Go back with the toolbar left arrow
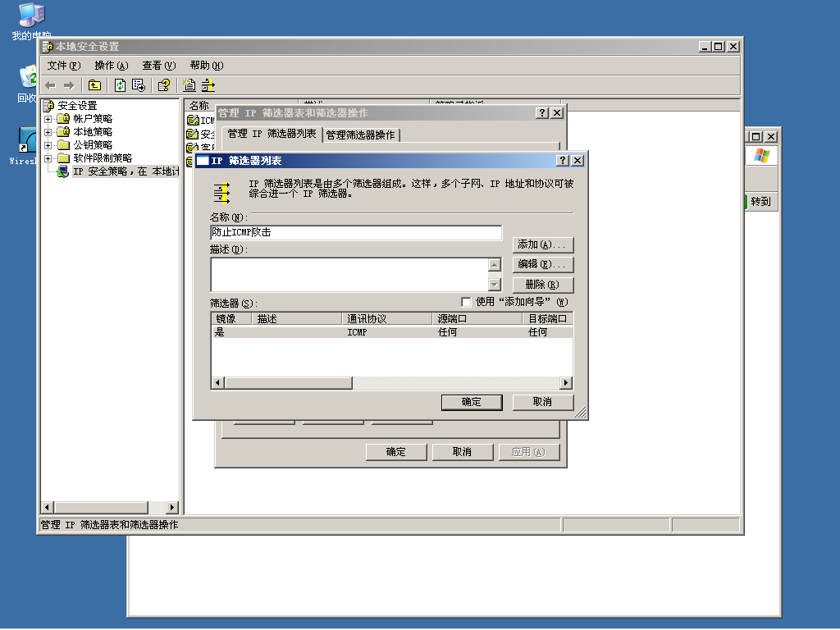840x630 pixels. coord(51,85)
